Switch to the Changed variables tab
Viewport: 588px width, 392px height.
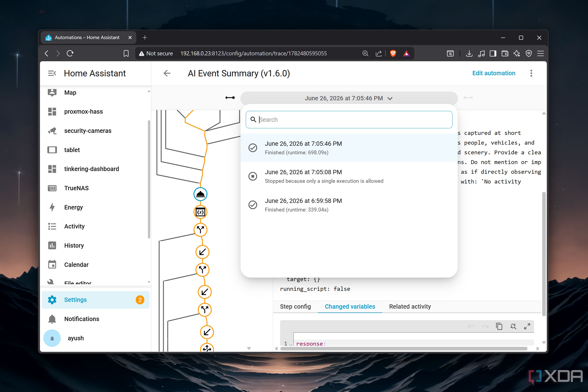350,307
